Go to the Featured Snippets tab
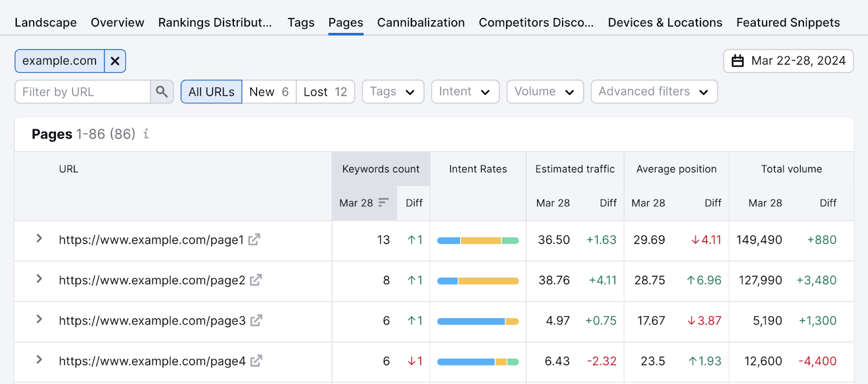 (788, 23)
